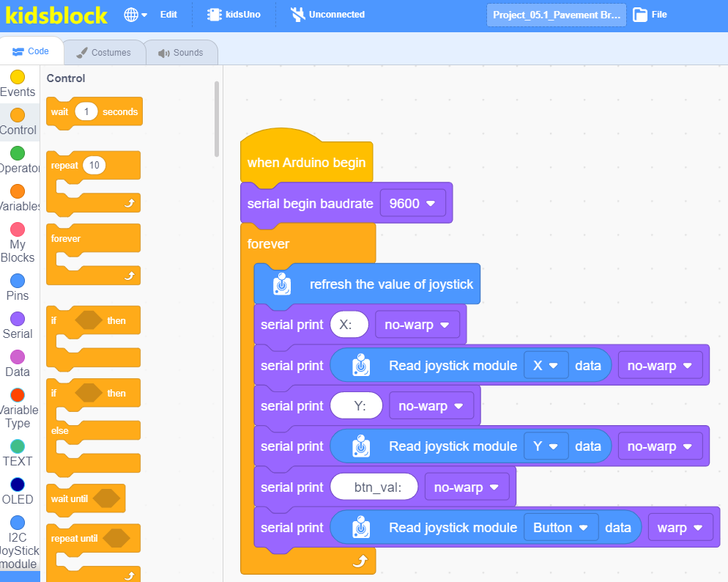Open no-warp dropdown on Read X data row
Image resolution: width=728 pixels, height=582 pixels.
tap(660, 366)
